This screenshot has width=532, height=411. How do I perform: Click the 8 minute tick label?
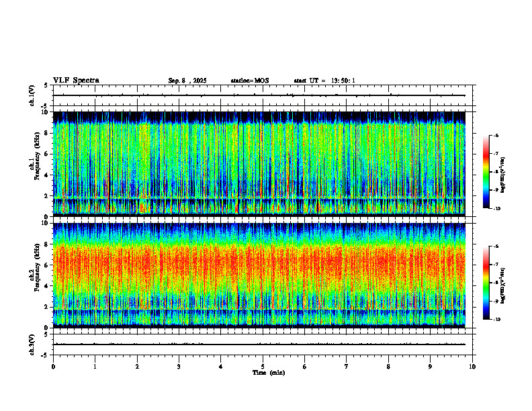[388, 367]
